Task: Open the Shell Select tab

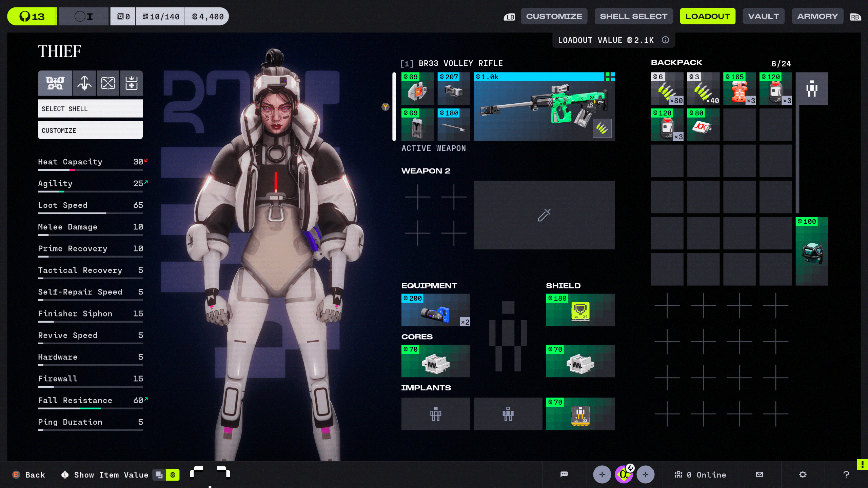Action: pyautogui.click(x=633, y=16)
